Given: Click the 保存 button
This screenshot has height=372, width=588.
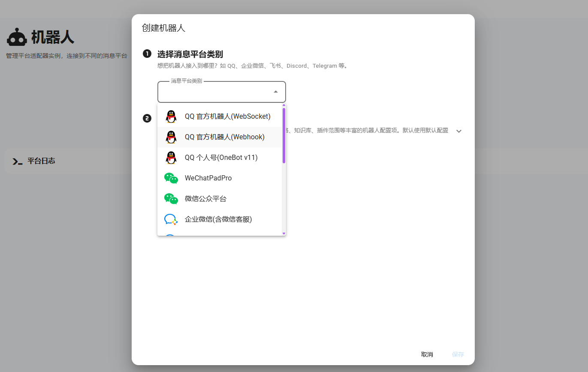Looking at the screenshot, I should pos(458,354).
